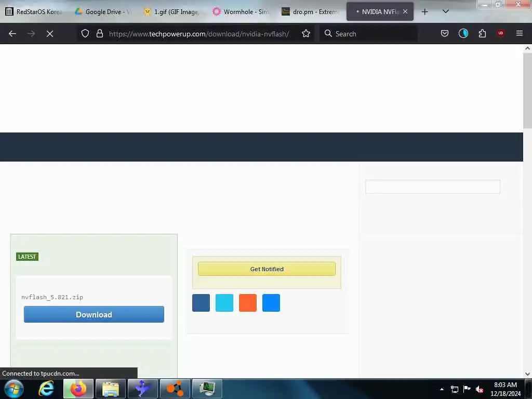The image size is (532, 399).
Task: Click the LATEST badge
Action: 27,257
